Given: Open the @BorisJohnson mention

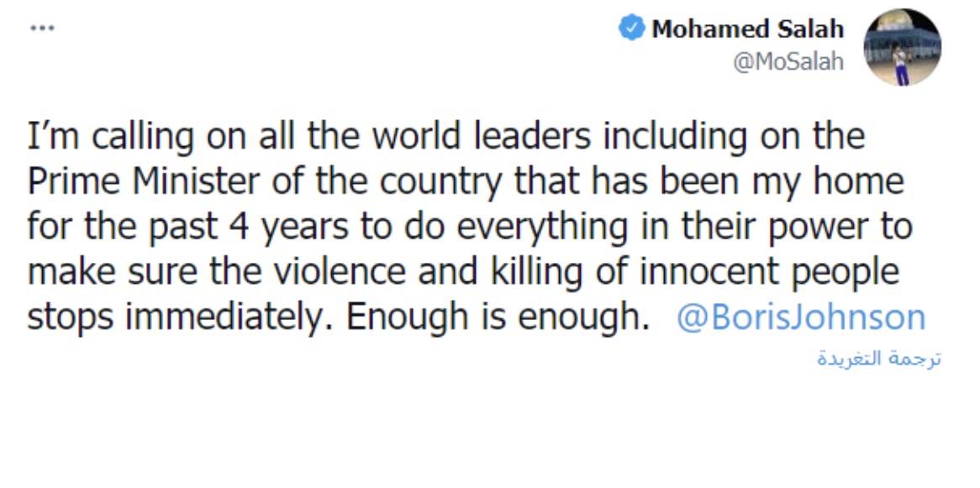Looking at the screenshot, I should click(x=801, y=317).
